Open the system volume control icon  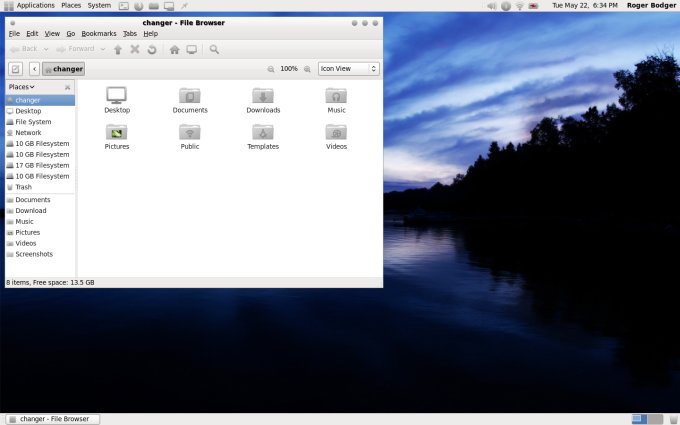coord(491,6)
